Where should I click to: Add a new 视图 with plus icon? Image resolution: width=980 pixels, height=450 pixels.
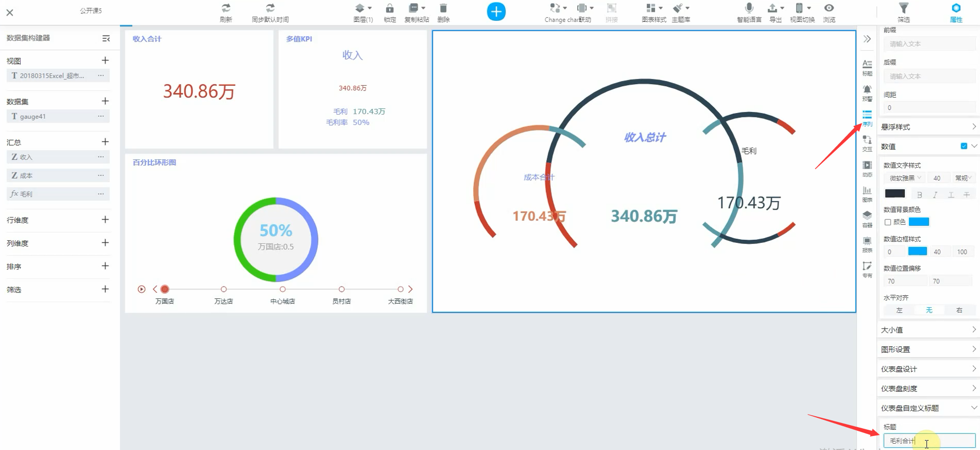[x=105, y=60]
